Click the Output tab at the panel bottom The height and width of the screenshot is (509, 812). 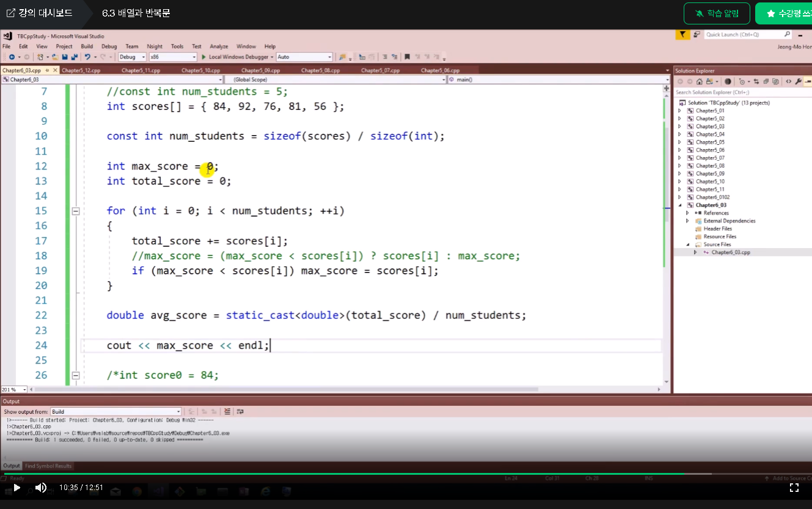(x=11, y=466)
